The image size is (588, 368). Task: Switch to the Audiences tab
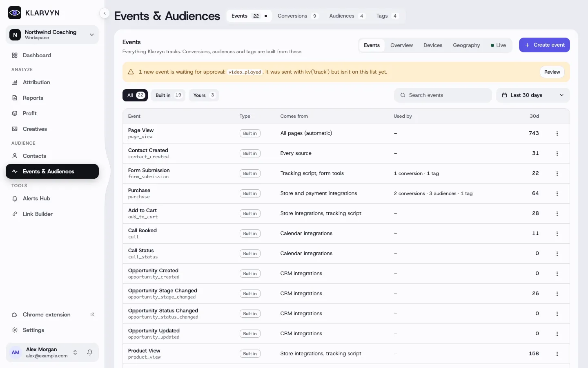(347, 16)
